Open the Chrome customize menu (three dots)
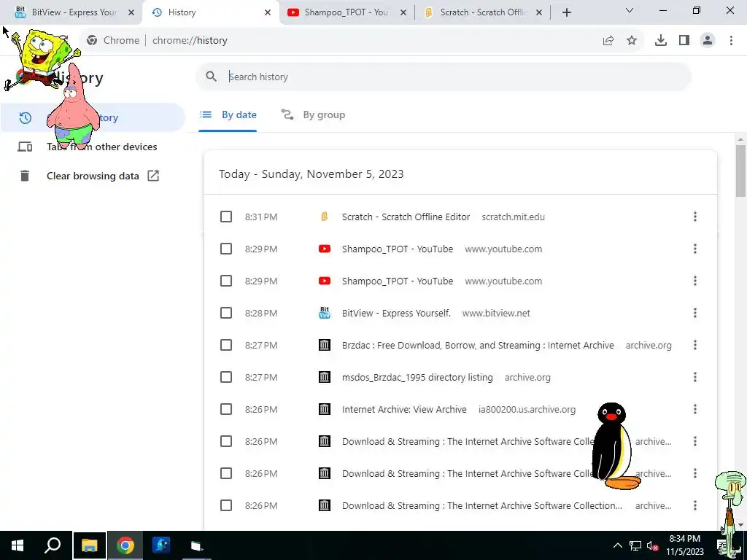This screenshot has width=747, height=560. pyautogui.click(x=731, y=41)
